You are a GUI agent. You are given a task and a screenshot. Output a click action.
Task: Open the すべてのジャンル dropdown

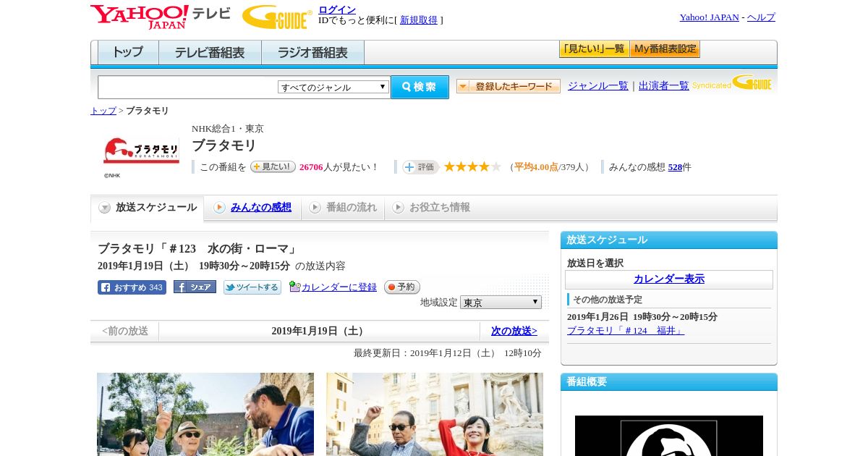tap(333, 87)
